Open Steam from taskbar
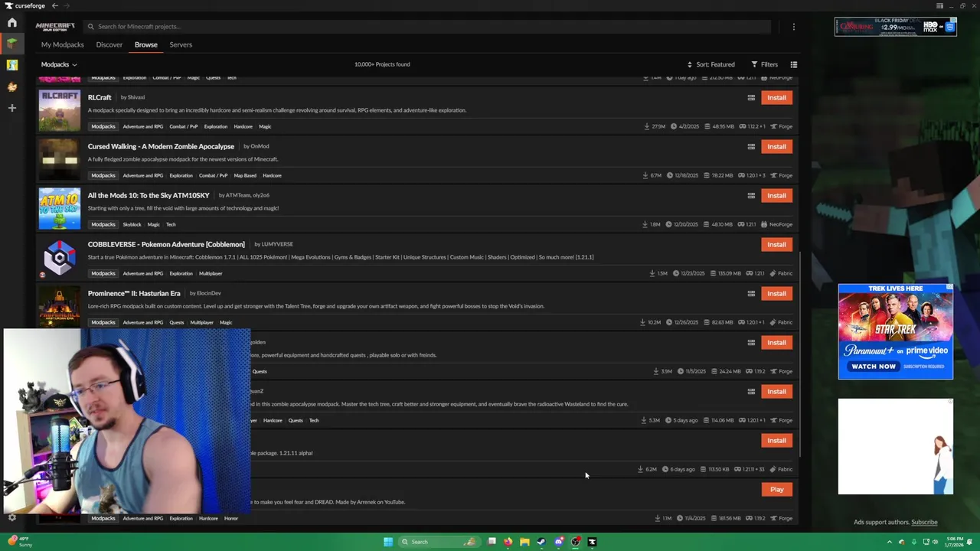The height and width of the screenshot is (551, 980). tap(541, 542)
